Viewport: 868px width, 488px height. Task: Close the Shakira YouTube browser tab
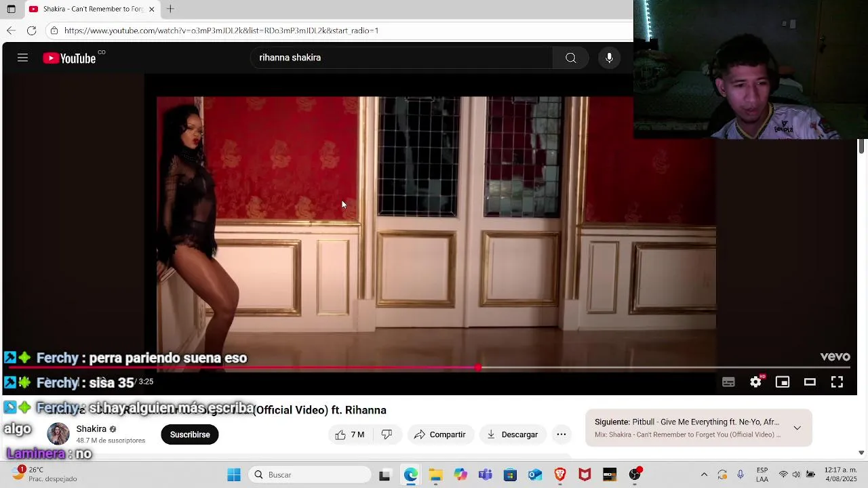(x=151, y=9)
